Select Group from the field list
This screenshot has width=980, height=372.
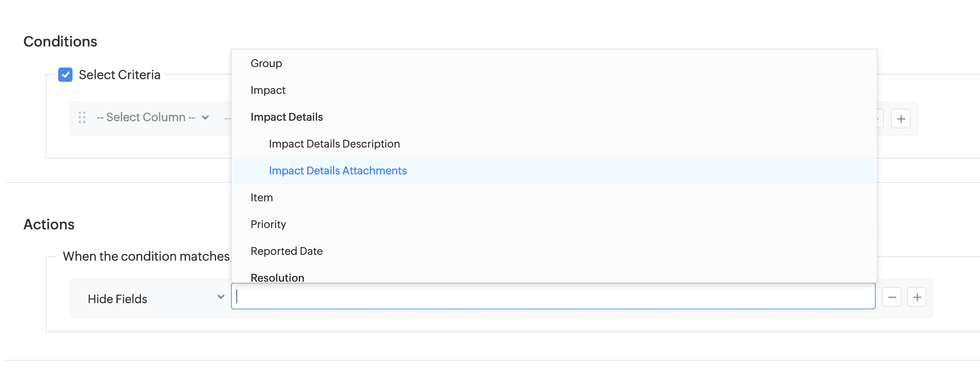(x=266, y=63)
